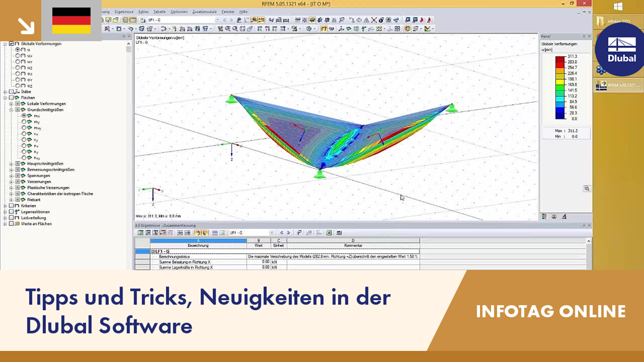The image size is (644, 362).
Task: Click previous arrow in results table toolbar
Action: point(281,233)
